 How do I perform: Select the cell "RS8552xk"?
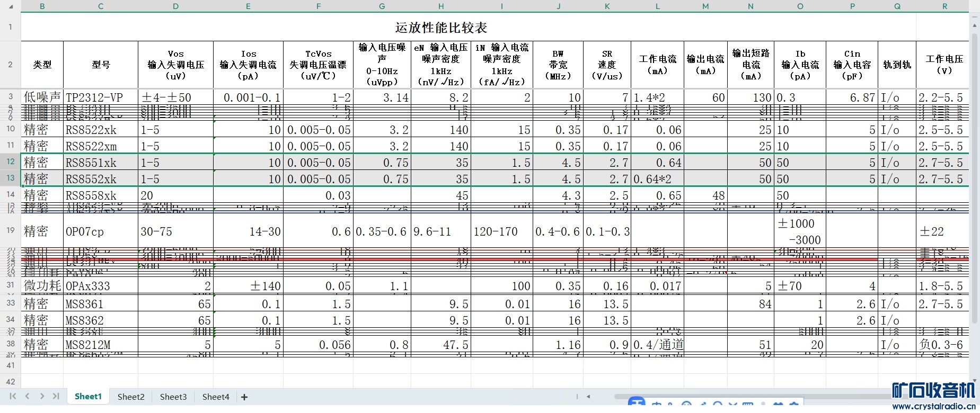click(x=101, y=179)
